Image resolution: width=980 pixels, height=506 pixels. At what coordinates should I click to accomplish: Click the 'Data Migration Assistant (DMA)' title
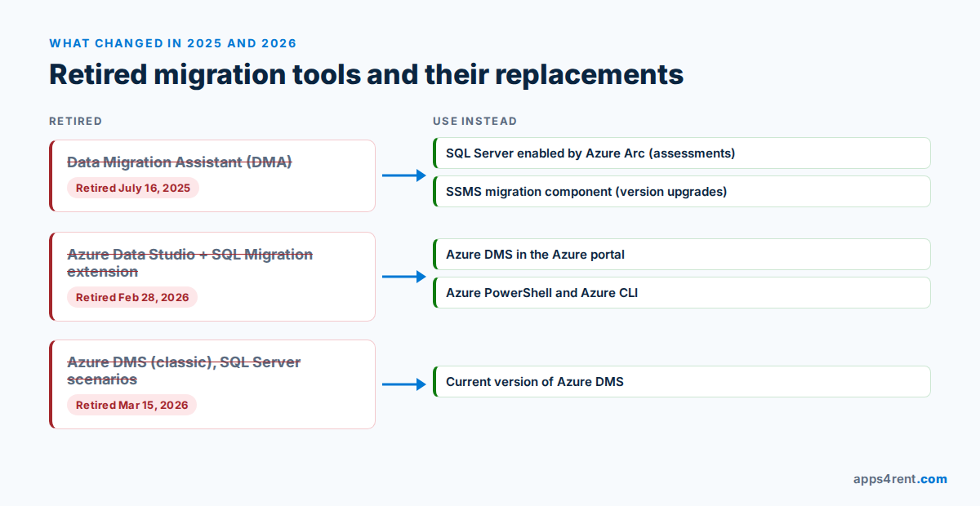point(180,162)
